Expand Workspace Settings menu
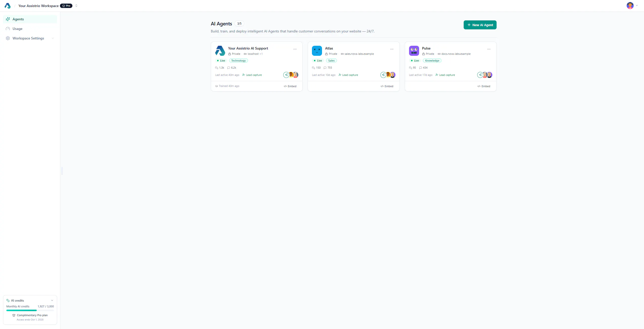Viewport: 644px width, 329px height. (x=30, y=38)
